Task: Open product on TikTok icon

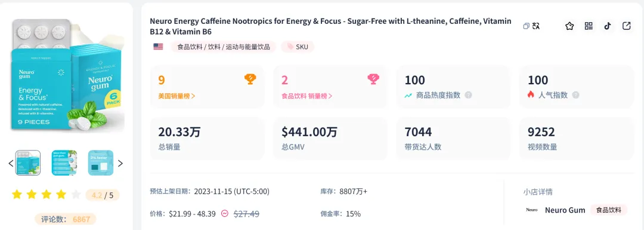Action: [x=608, y=26]
